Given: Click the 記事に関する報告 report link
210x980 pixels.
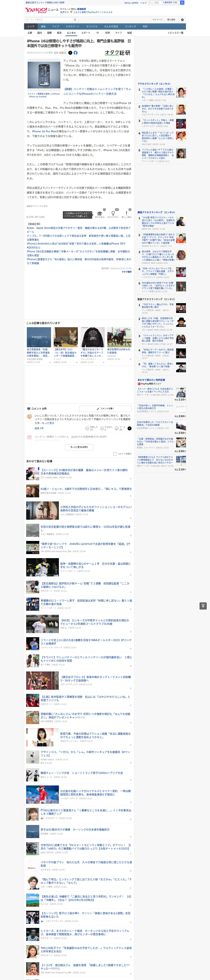Looking at the screenshot, I should 36,217.
